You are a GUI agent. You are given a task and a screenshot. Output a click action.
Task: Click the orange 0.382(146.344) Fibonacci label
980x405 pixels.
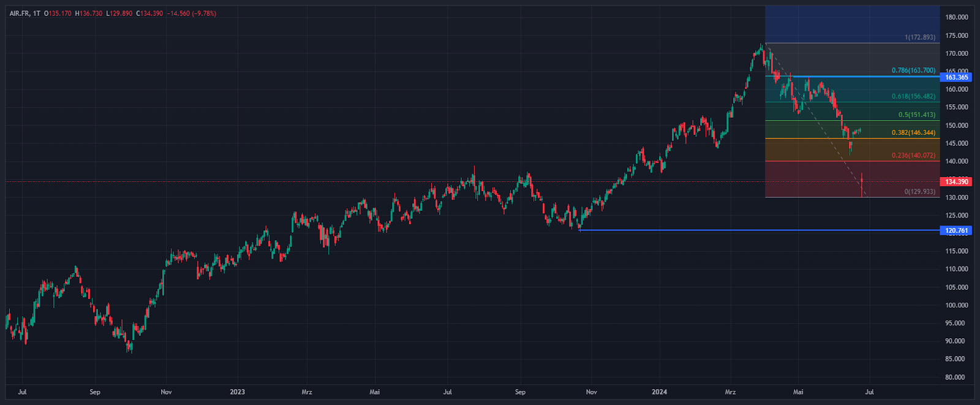coord(913,133)
